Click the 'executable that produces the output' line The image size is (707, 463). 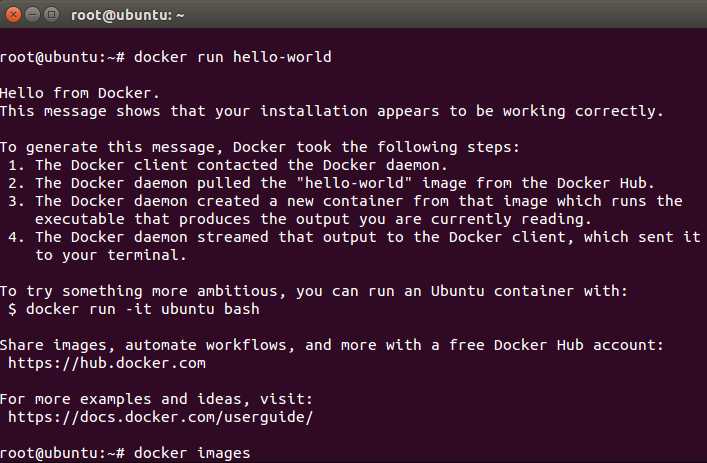click(313, 219)
